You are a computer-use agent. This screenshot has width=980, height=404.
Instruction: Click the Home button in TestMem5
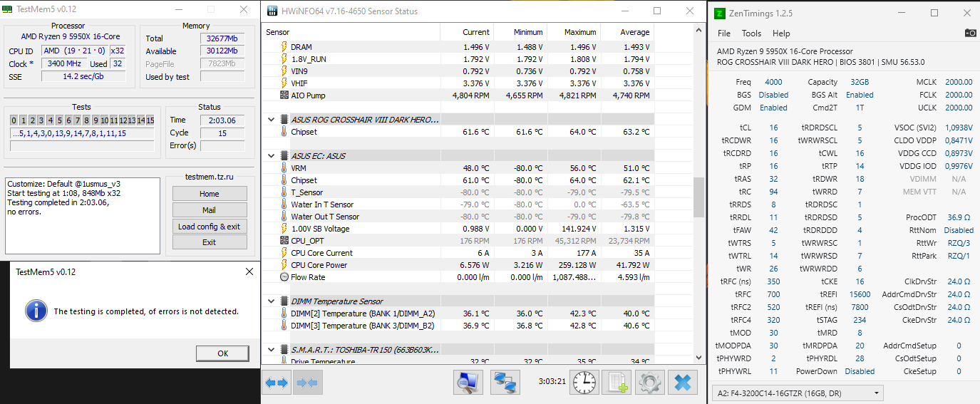210,194
